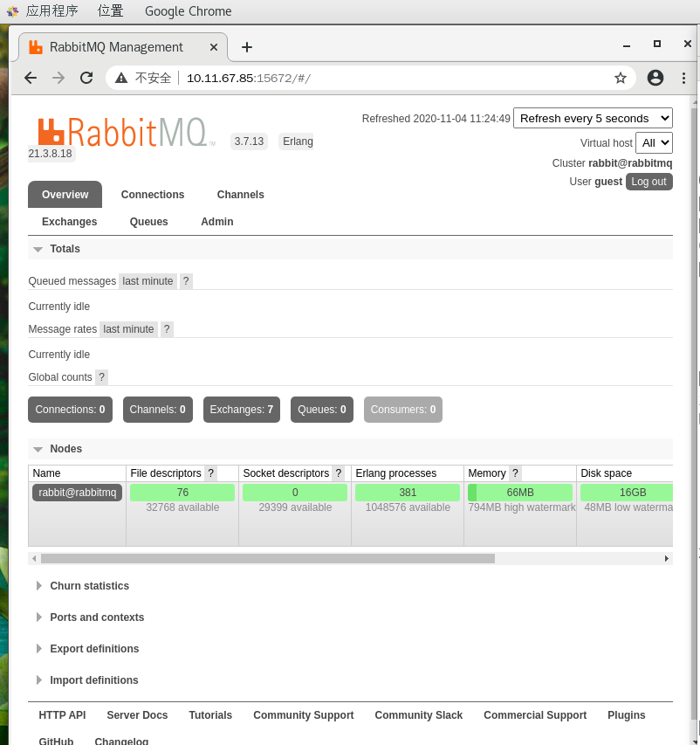Open a new tab with plus icon
700x745 pixels.
click(247, 47)
